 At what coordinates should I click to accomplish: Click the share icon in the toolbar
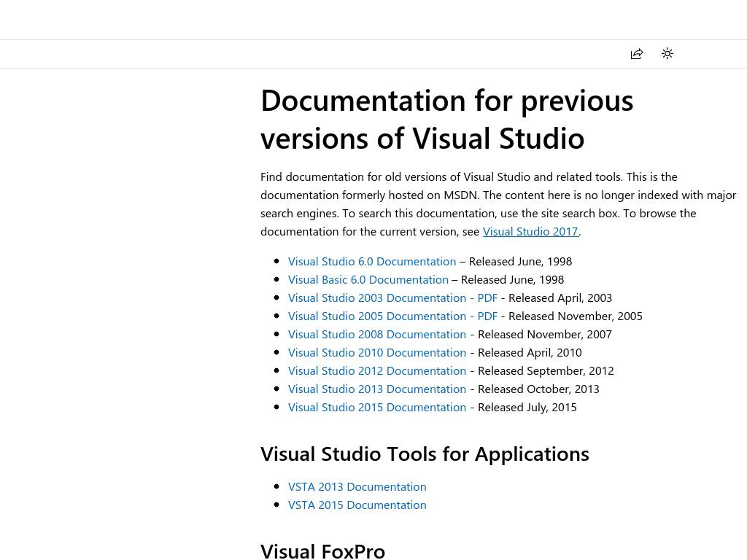tap(637, 54)
